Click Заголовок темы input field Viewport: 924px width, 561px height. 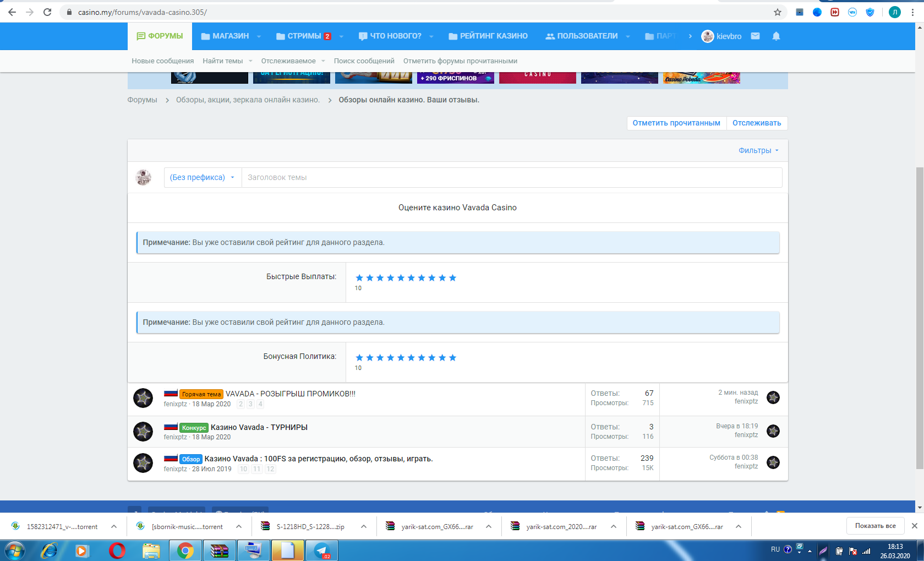(512, 177)
